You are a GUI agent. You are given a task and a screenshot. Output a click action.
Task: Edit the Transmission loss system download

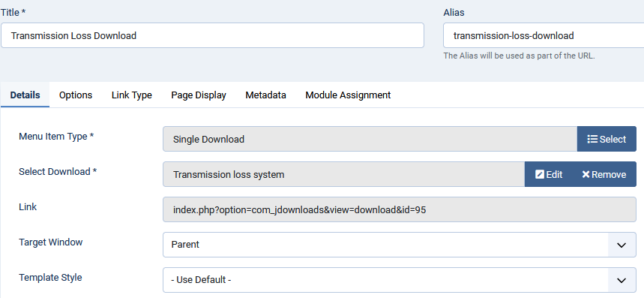click(549, 175)
